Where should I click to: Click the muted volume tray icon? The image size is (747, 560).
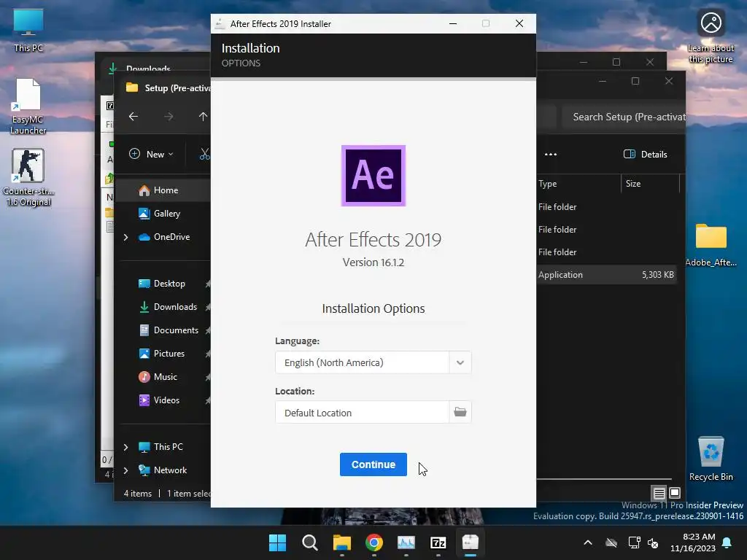pyautogui.click(x=653, y=542)
